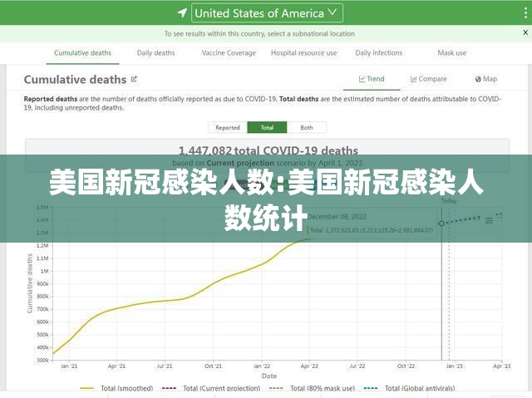Switch to the Map view
This screenshot has width=532, height=398.
(485, 79)
